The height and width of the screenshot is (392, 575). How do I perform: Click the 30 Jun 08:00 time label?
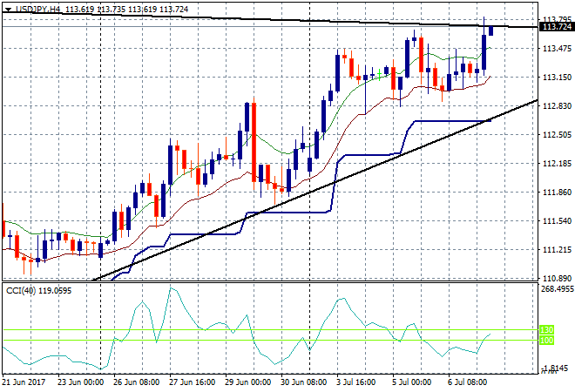[x=304, y=382]
